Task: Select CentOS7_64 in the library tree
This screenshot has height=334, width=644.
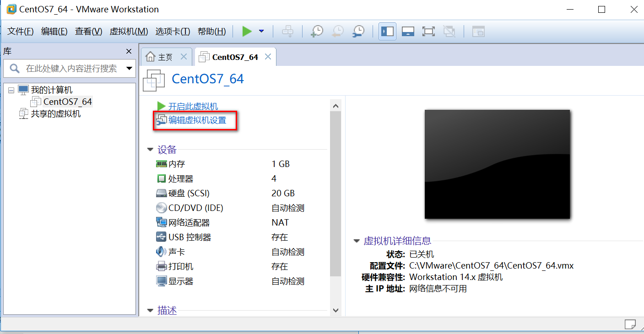Action: tap(68, 102)
